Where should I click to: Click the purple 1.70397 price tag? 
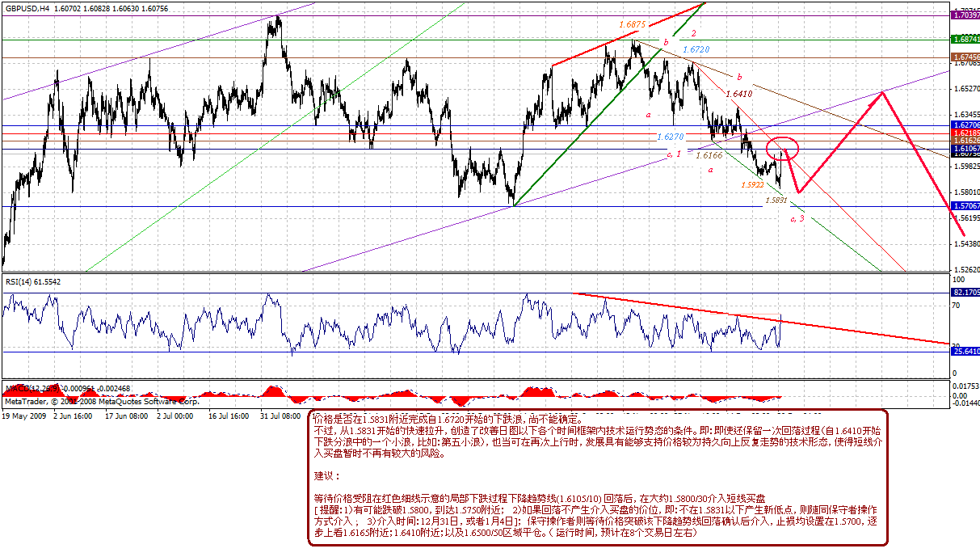[x=966, y=15]
